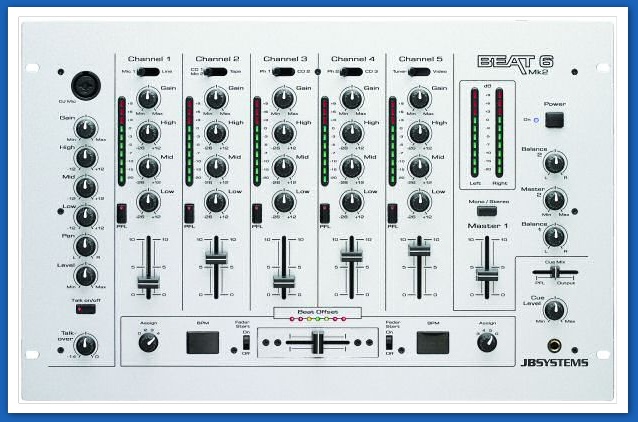Click the Channel 1 volume fader cap
This screenshot has height=422, width=638.
148,282
